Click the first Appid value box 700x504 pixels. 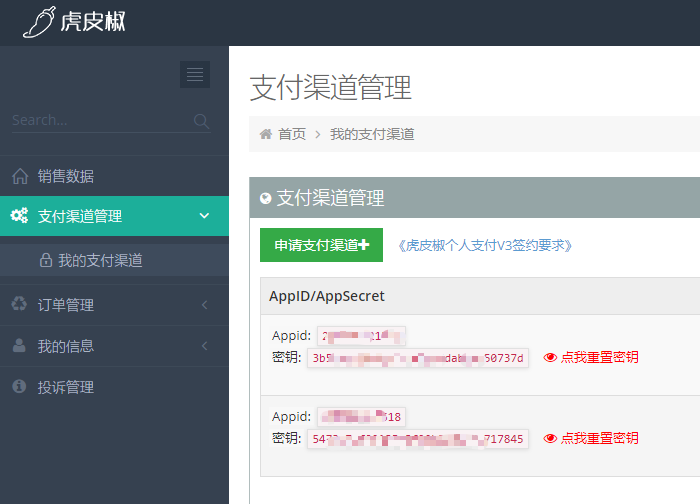pos(362,336)
